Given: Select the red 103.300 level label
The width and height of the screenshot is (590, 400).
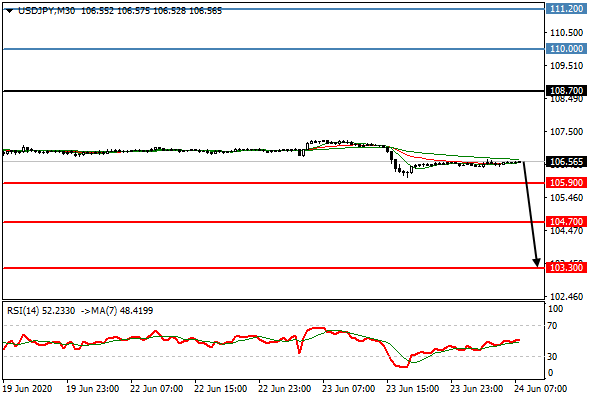Looking at the screenshot, I should pos(566,268).
